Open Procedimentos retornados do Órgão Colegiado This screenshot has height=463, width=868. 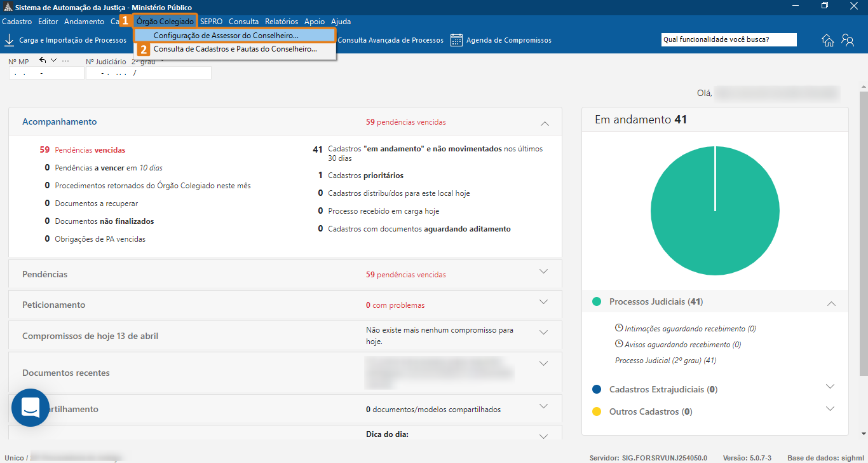click(147, 186)
